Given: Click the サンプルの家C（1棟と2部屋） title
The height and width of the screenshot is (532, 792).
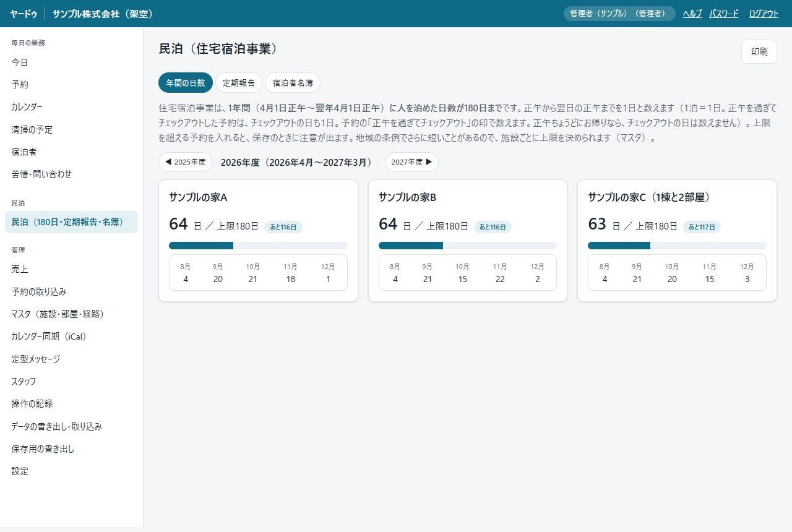Looking at the screenshot, I should pos(649,197).
